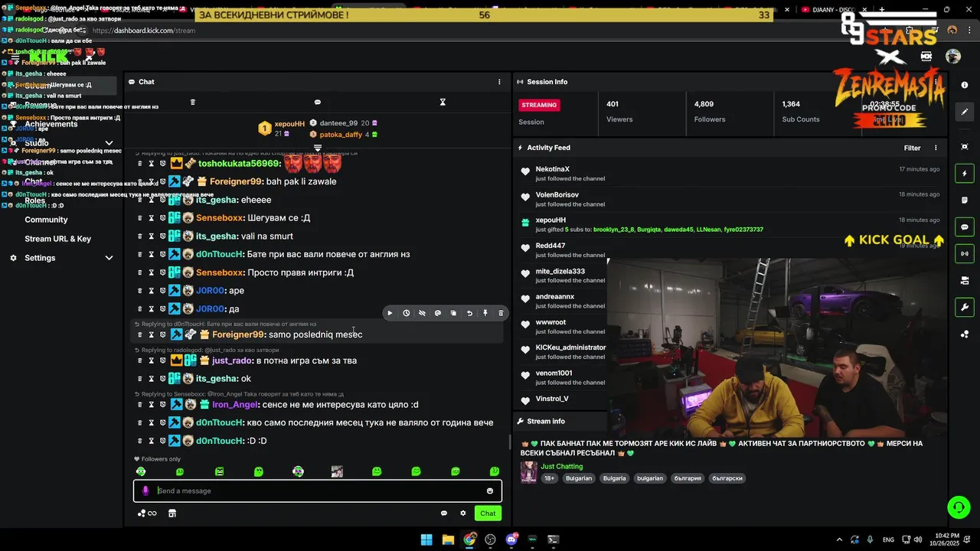Toggle the Chat widget icon in the right sidebar
Image resolution: width=980 pixels, height=551 pixels.
pos(965,227)
